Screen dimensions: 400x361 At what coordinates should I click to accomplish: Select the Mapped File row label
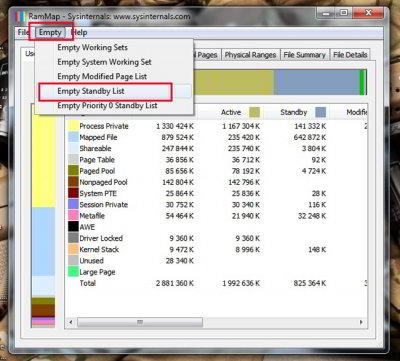coord(98,137)
